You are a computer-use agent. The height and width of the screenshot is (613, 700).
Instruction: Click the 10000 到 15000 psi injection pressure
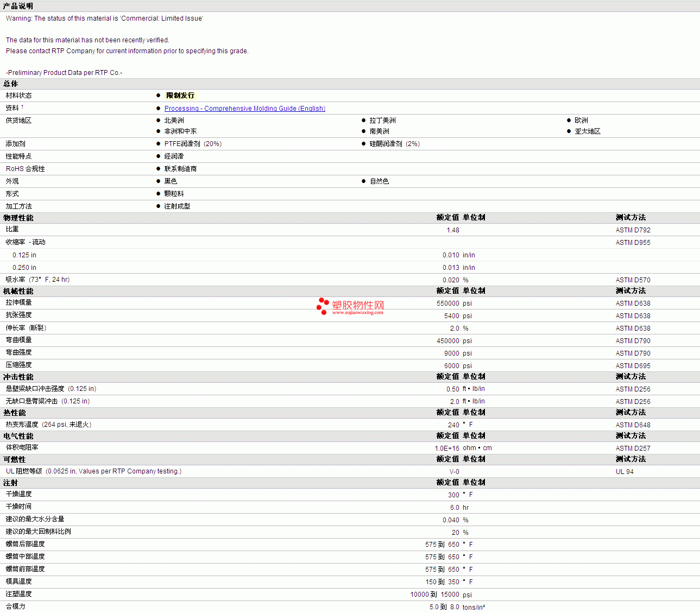tap(441, 595)
